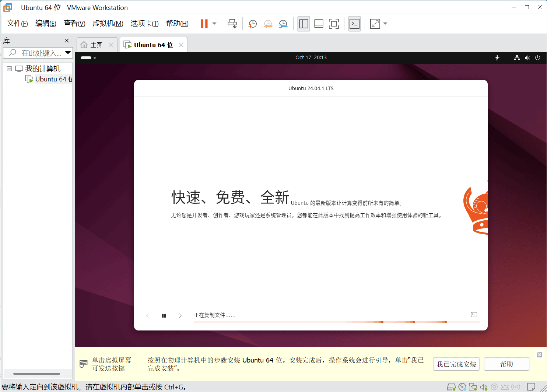The height and width of the screenshot is (392, 547).
Task: Close the Ubuntu 64 位 tab
Action: (x=181, y=45)
